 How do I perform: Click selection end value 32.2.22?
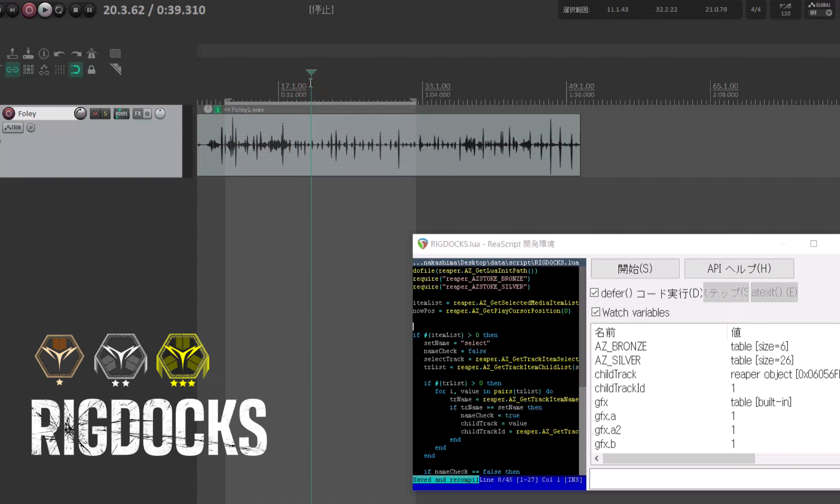click(667, 10)
